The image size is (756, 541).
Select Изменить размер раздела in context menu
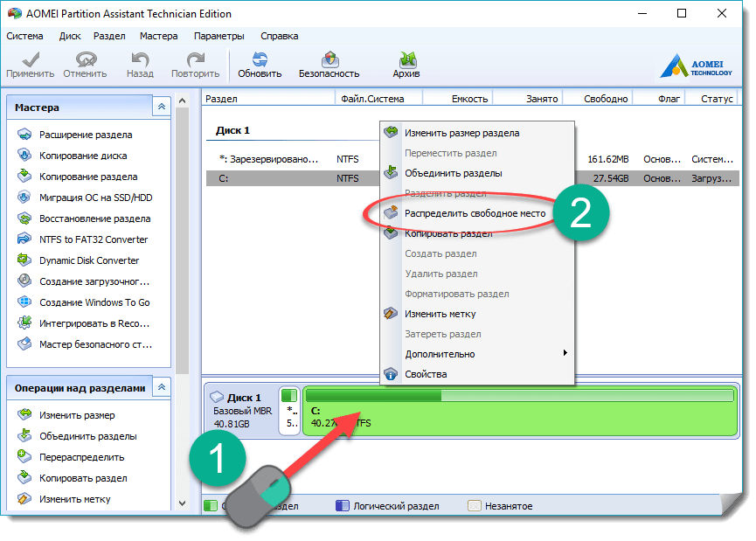pyautogui.click(x=477, y=133)
